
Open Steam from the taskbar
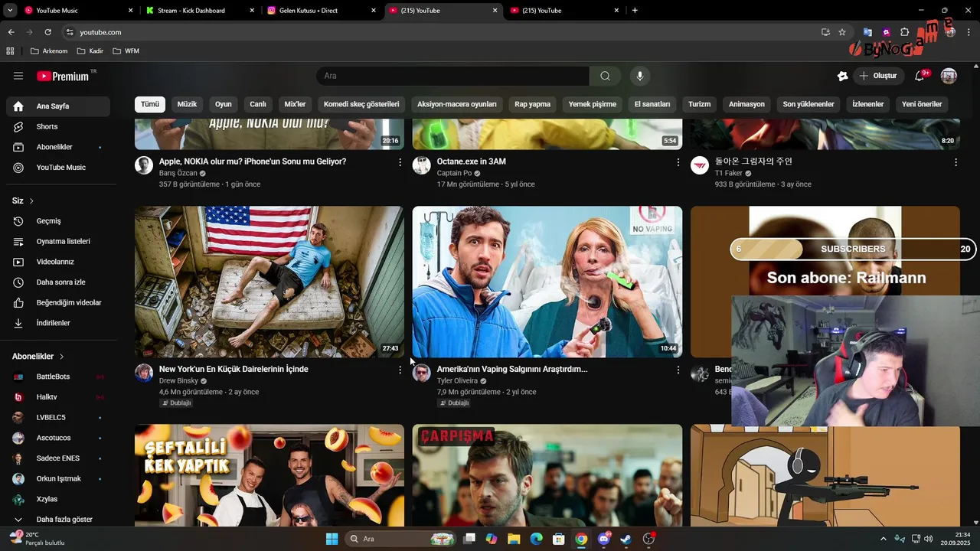626,539
